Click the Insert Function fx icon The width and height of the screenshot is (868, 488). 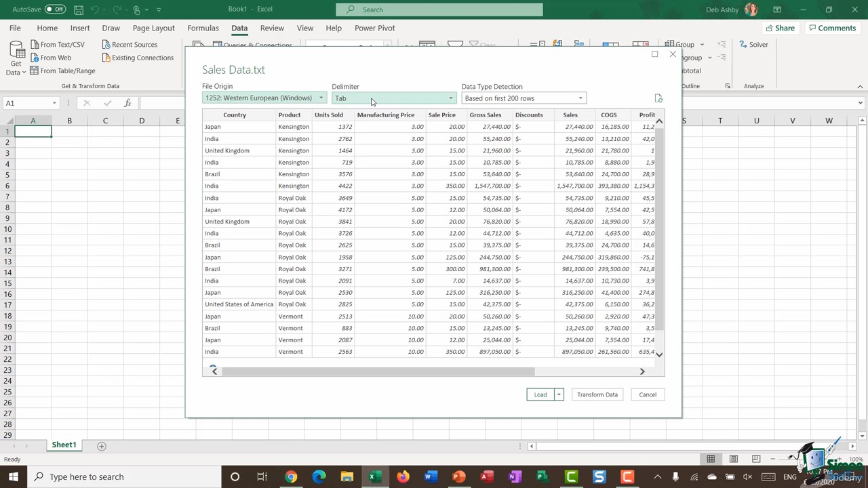127,103
